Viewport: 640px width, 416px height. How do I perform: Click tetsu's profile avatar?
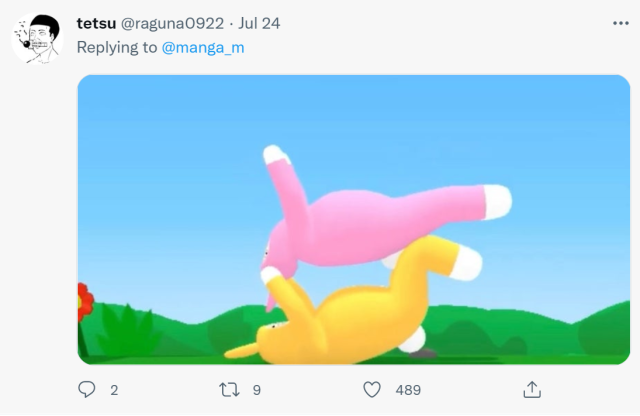[37, 38]
